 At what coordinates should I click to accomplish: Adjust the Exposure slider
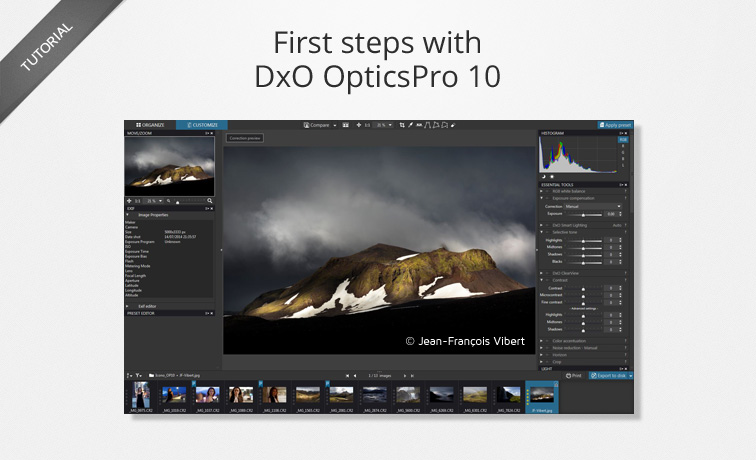coord(583,214)
